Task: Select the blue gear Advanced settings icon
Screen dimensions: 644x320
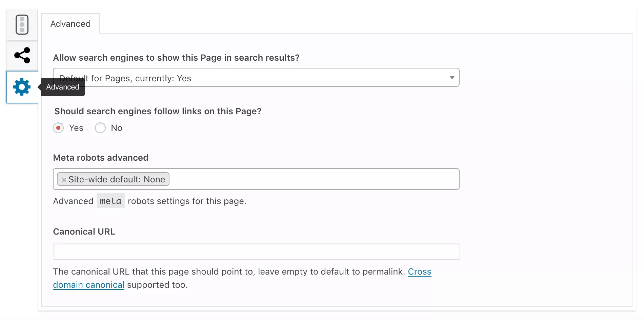Action: (x=22, y=87)
